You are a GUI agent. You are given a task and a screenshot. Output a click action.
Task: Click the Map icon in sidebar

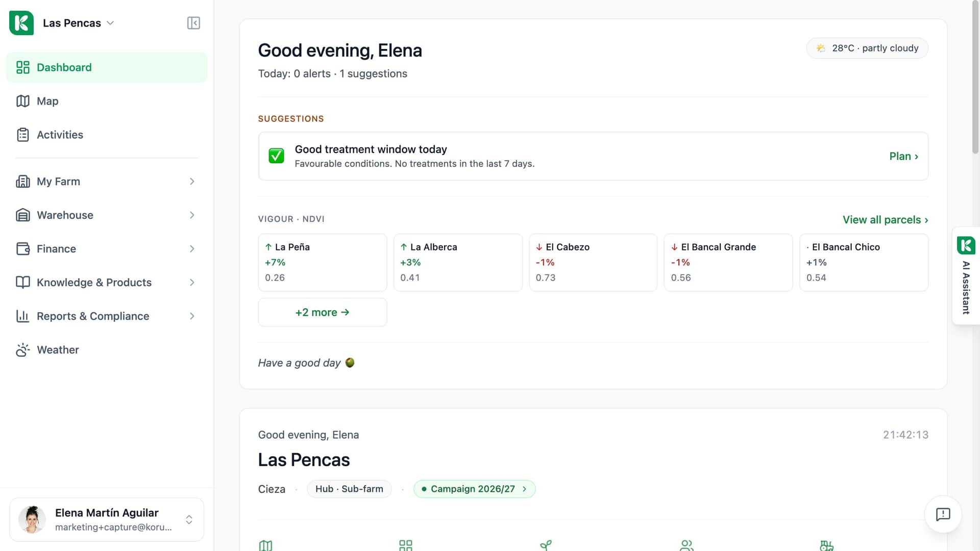click(23, 101)
